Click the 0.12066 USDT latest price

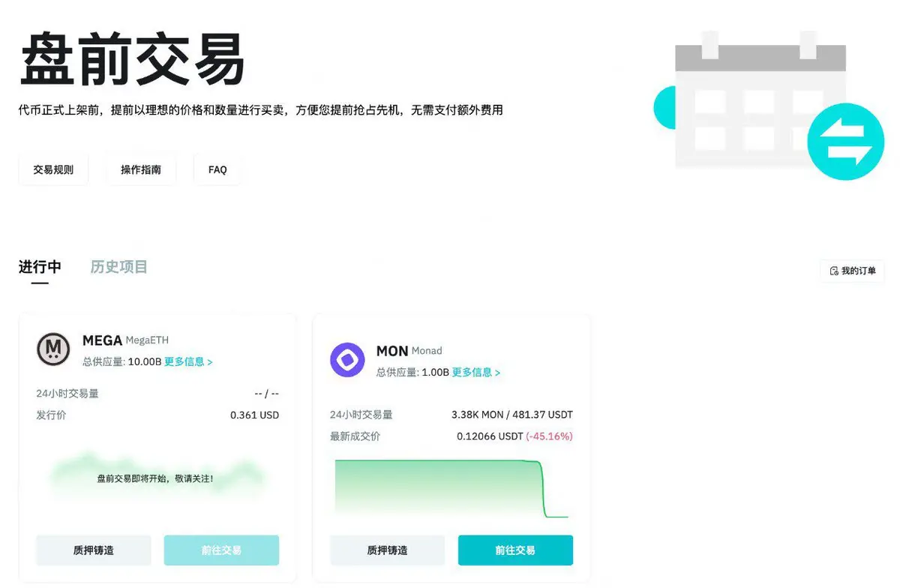[x=490, y=436]
